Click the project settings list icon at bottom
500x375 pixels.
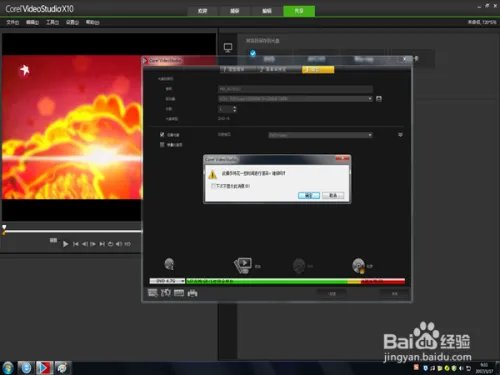coord(153,293)
